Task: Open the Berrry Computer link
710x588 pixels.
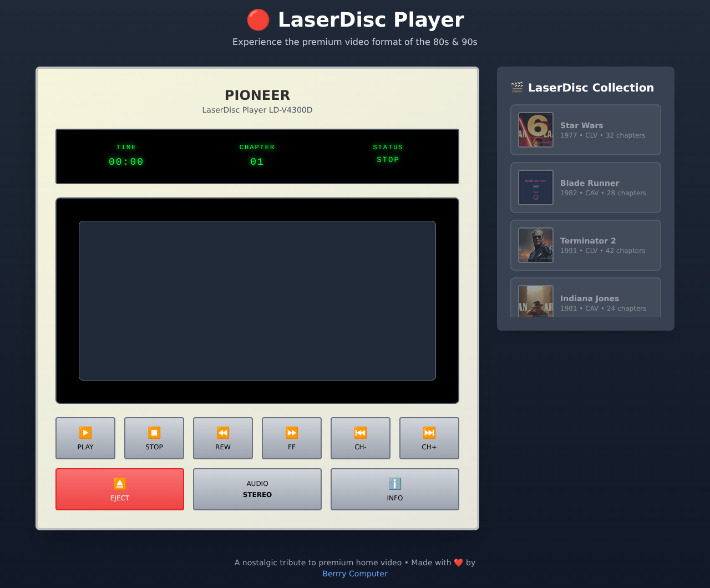Action: click(354, 574)
